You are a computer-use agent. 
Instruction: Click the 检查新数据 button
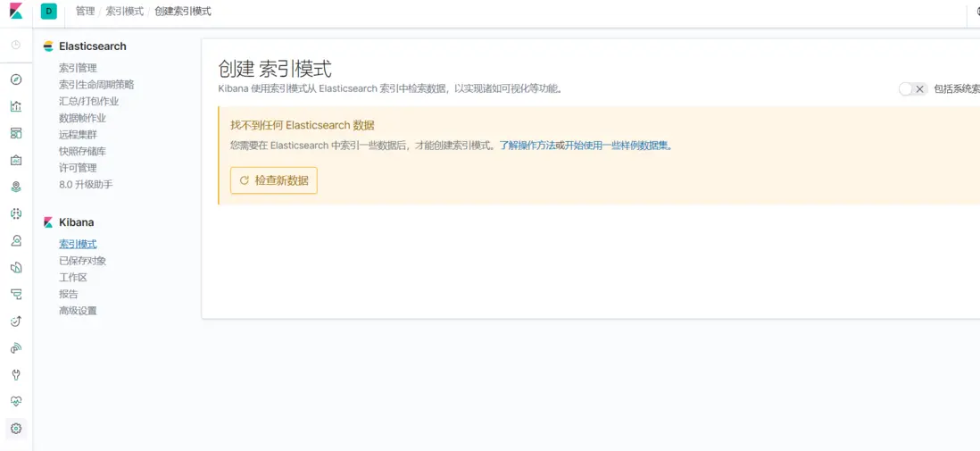tap(274, 180)
